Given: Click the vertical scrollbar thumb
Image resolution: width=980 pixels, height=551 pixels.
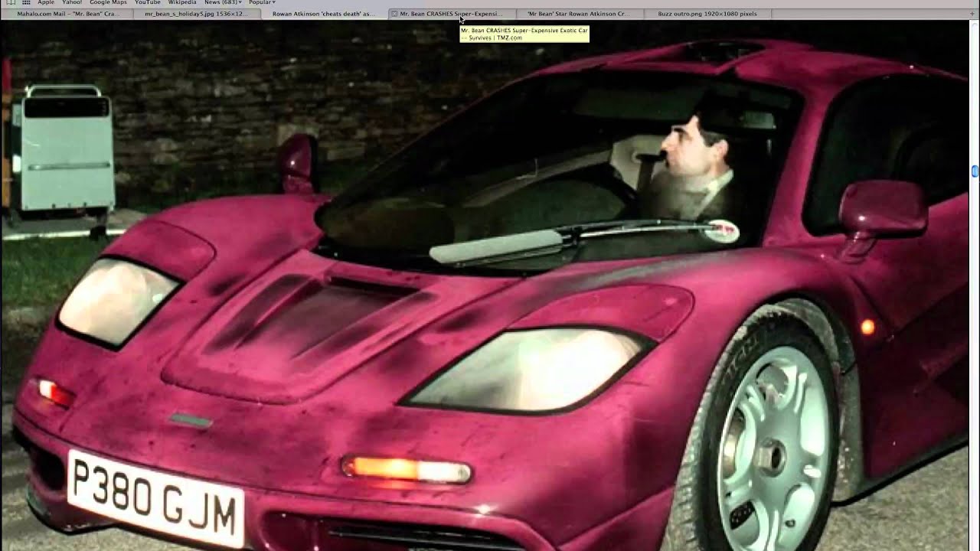Looking at the screenshot, I should pyautogui.click(x=975, y=171).
